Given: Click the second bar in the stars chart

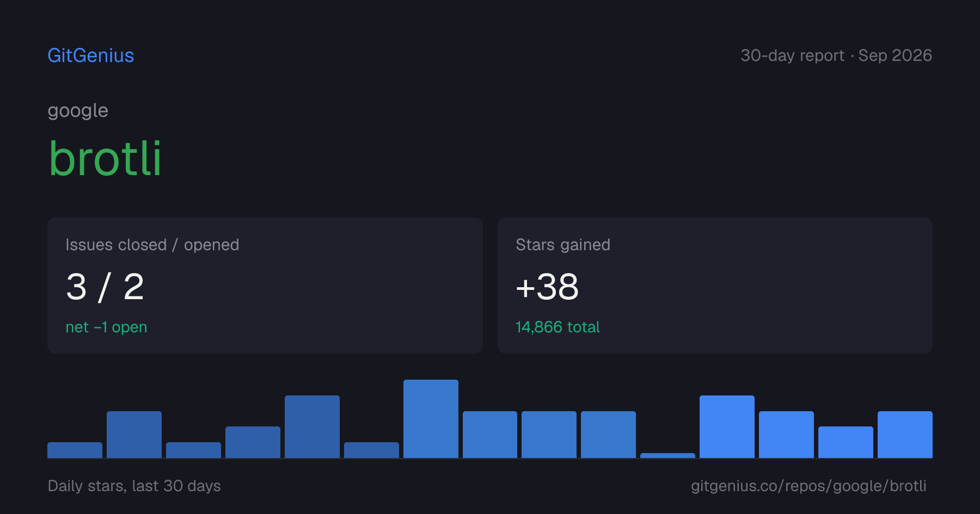Looking at the screenshot, I should point(134,435).
